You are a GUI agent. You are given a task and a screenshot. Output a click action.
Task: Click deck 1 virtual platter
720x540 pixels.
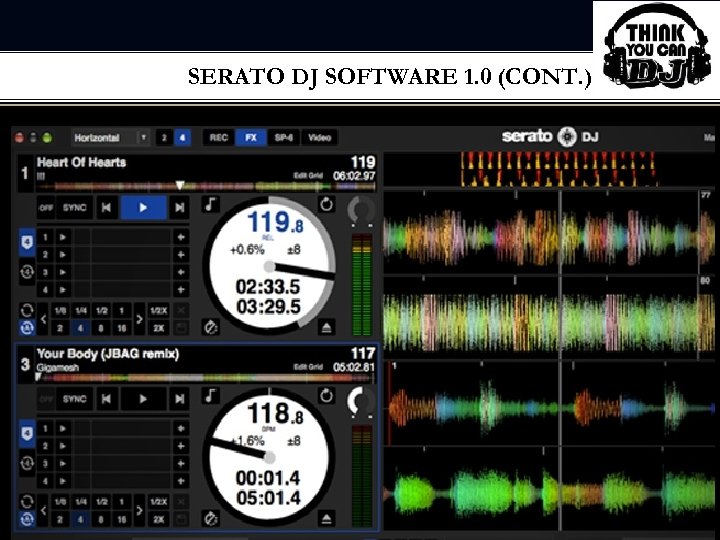pos(269,266)
